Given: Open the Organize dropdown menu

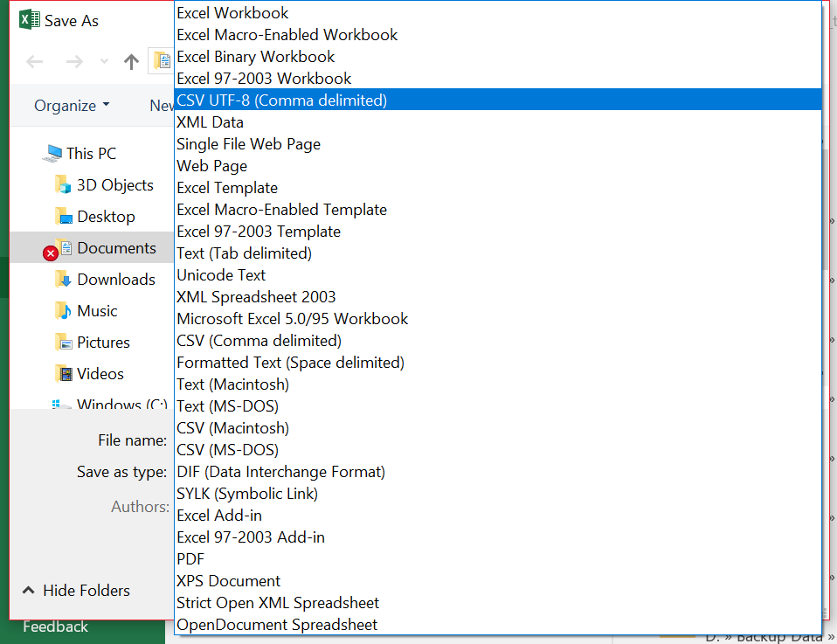Looking at the screenshot, I should click(x=72, y=105).
